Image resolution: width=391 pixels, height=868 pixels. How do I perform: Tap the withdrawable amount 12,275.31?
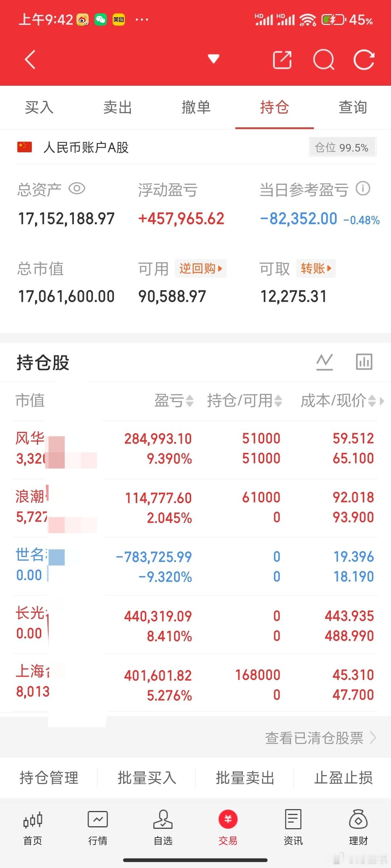(x=294, y=297)
